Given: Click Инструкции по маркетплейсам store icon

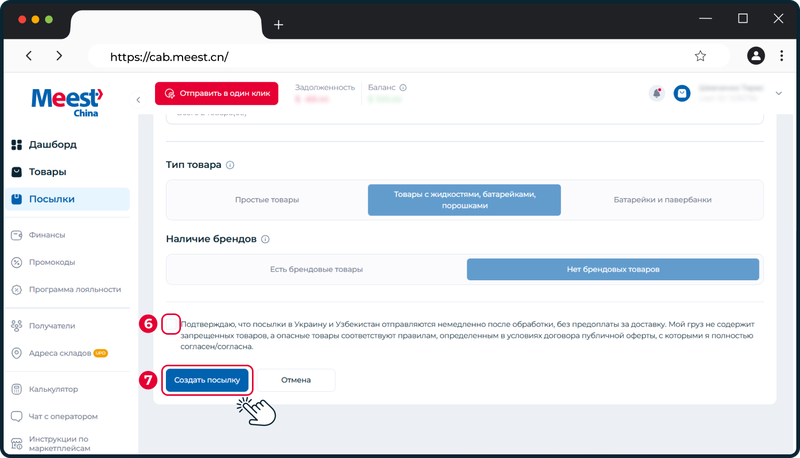Looking at the screenshot, I should pos(16,444).
